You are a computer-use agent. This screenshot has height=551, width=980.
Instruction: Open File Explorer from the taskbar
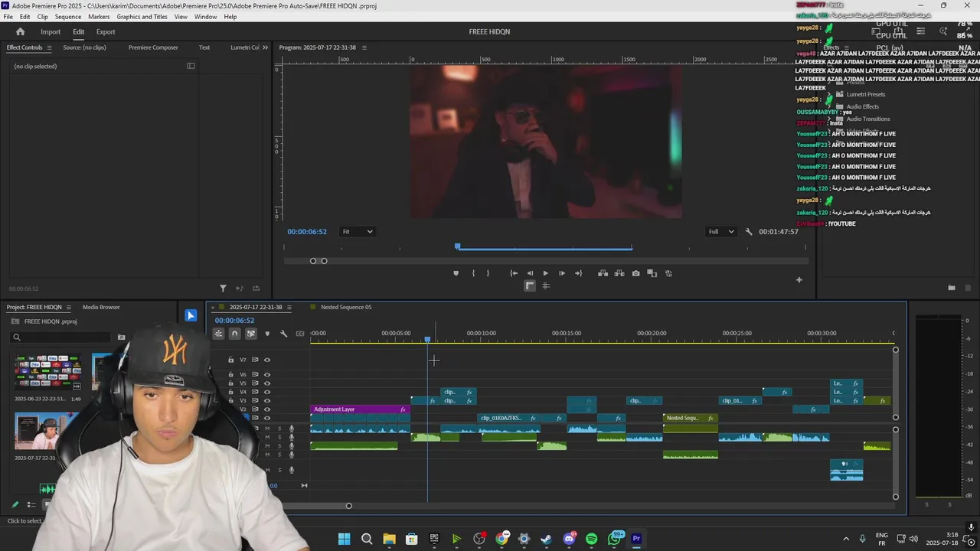389,539
